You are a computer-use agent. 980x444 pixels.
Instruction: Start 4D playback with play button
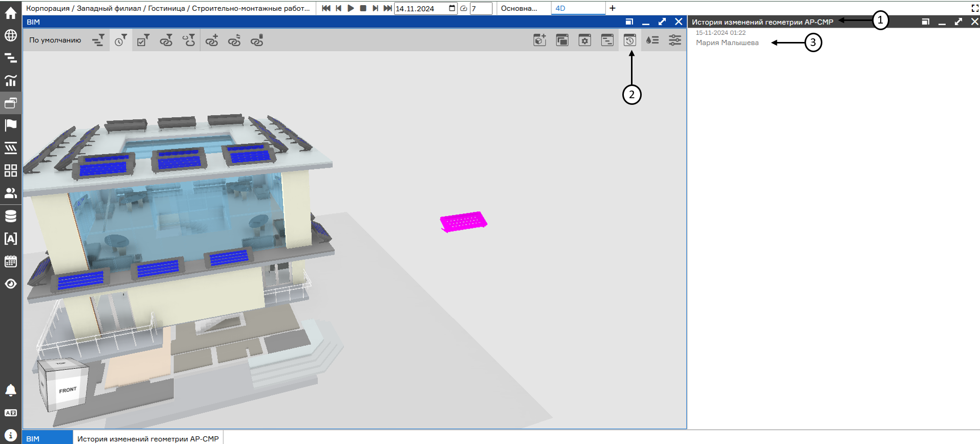pos(351,8)
